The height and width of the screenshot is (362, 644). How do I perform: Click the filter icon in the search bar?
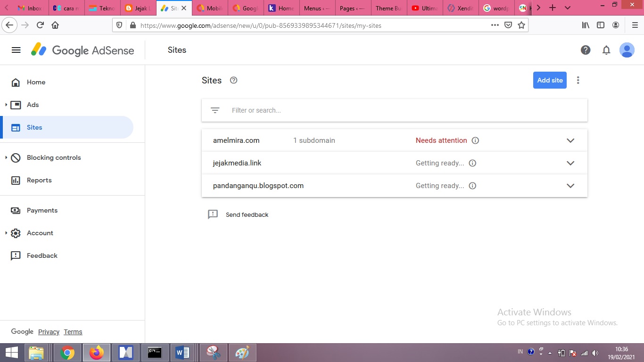(215, 110)
